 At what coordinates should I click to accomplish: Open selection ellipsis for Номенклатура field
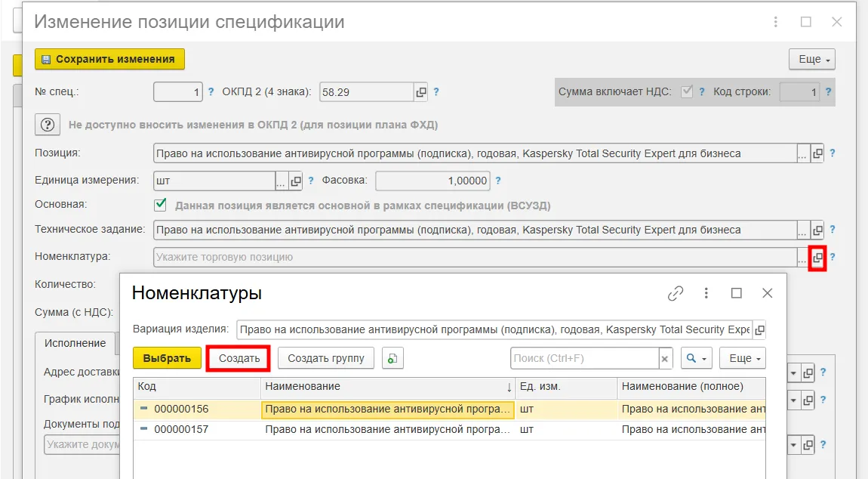tap(802, 258)
